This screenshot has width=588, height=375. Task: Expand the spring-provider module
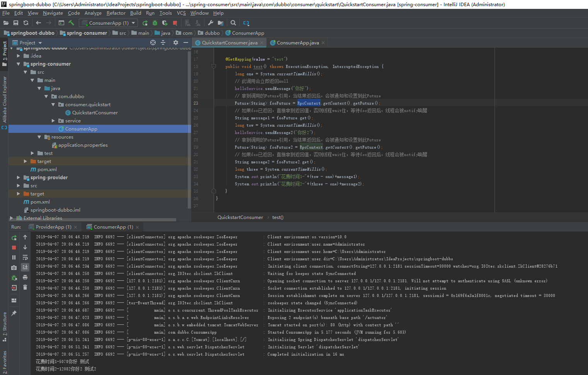click(18, 178)
